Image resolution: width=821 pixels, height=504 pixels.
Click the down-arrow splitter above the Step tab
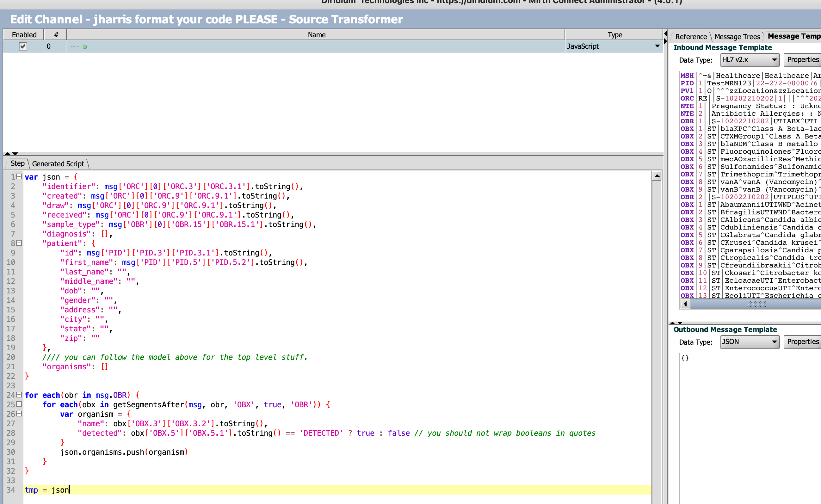click(15, 154)
